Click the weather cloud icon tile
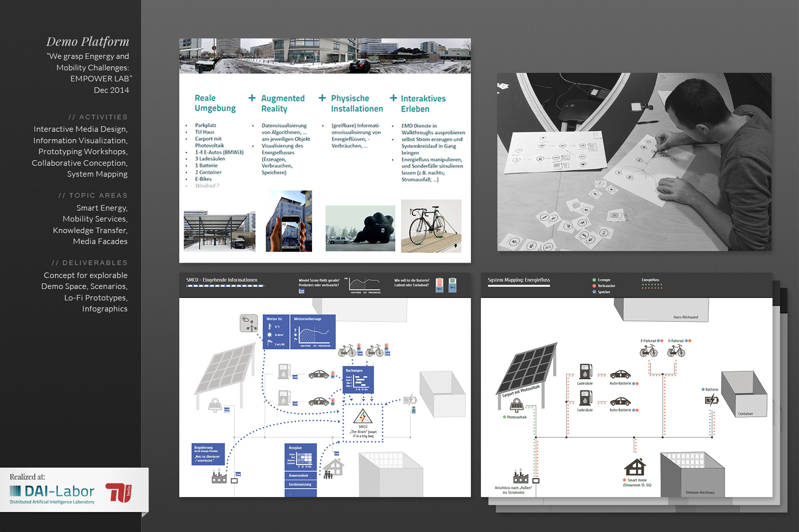799x532 pixels. click(249, 323)
